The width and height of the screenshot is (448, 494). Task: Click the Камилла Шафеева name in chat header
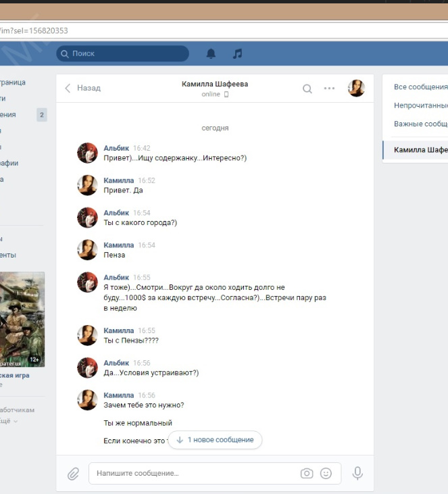point(215,84)
